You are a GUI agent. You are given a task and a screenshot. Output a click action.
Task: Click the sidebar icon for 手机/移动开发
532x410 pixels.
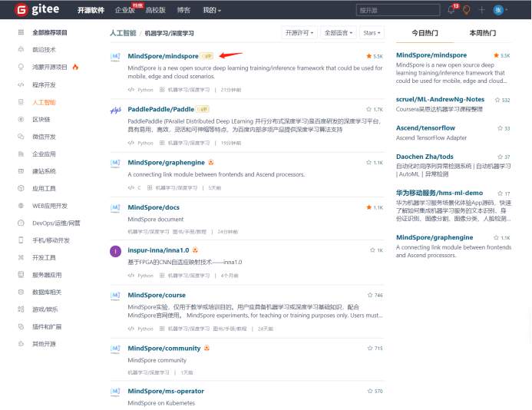click(x=21, y=240)
